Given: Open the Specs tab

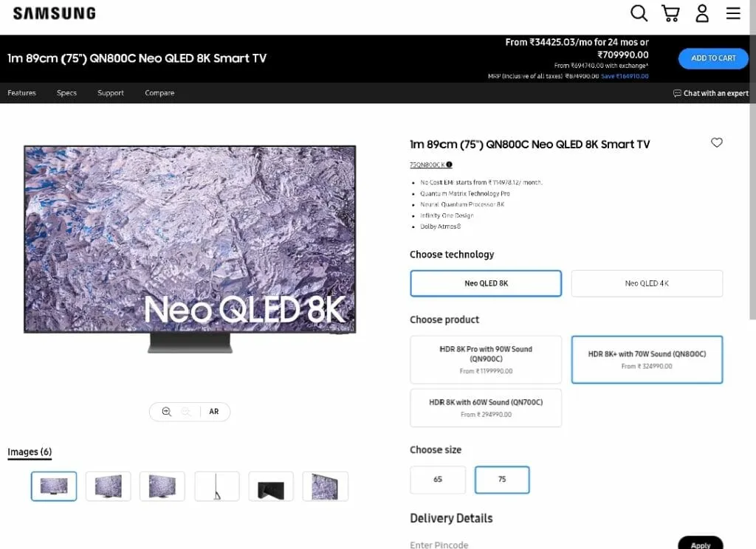Looking at the screenshot, I should (x=66, y=93).
